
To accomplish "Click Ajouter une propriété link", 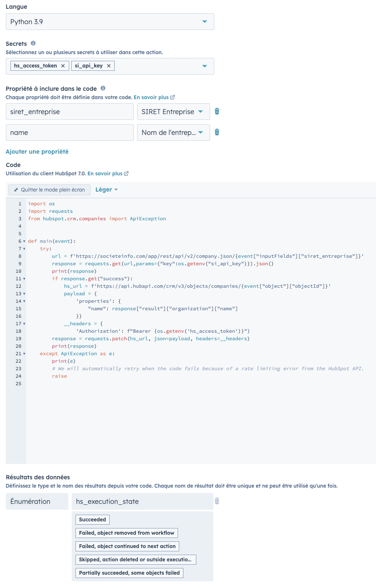I will [x=37, y=152].
